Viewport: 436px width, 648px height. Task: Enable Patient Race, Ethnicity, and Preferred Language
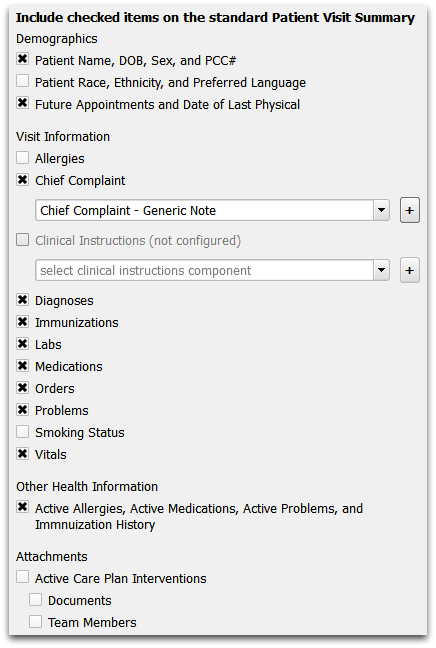coord(23,81)
